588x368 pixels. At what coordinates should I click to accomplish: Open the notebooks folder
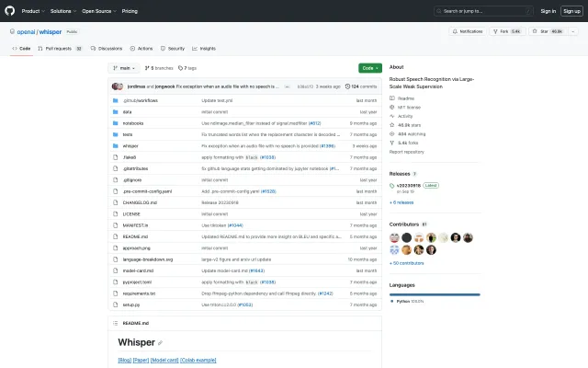(x=133, y=122)
